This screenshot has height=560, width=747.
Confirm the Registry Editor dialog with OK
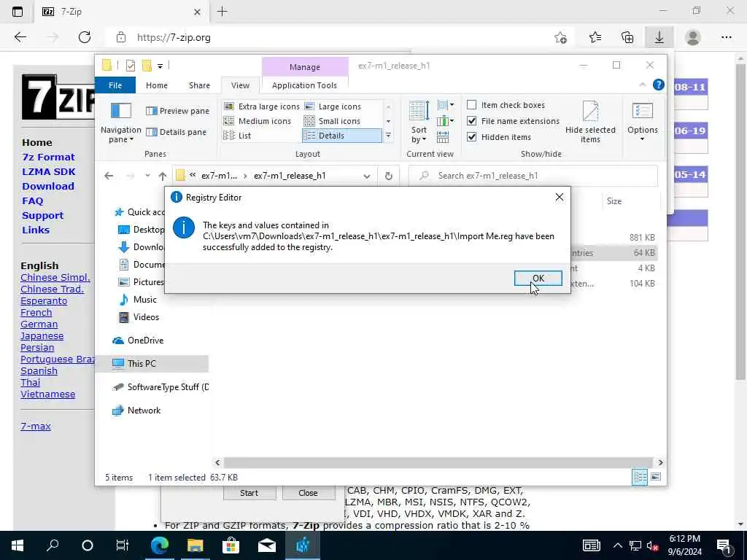(x=538, y=279)
